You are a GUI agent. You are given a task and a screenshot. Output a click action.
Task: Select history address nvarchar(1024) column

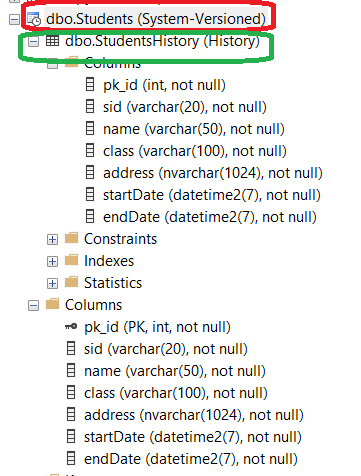[x=213, y=173]
